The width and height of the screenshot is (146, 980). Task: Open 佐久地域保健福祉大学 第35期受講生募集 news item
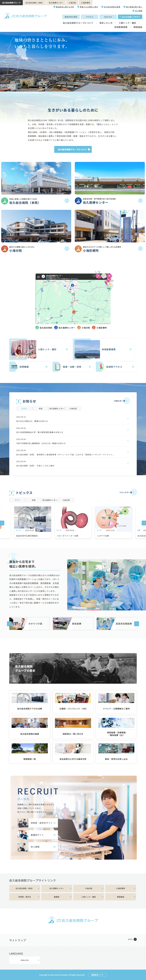[x=73, y=430]
